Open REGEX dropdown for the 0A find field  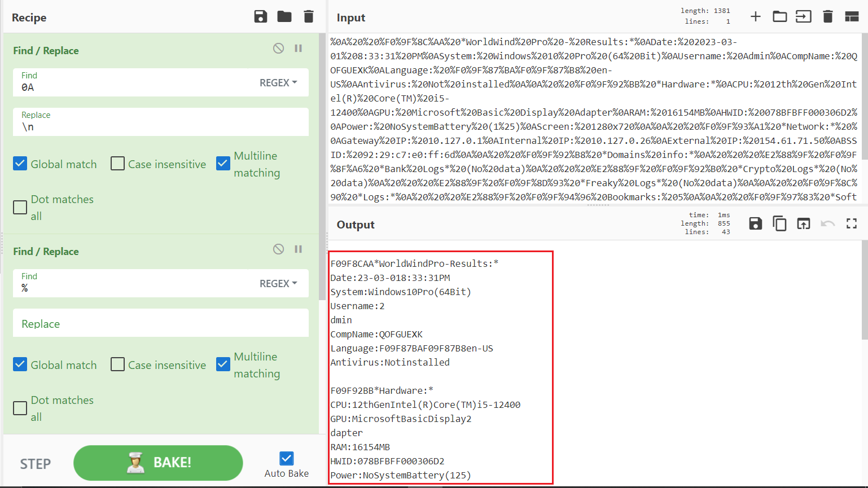pyautogui.click(x=278, y=83)
